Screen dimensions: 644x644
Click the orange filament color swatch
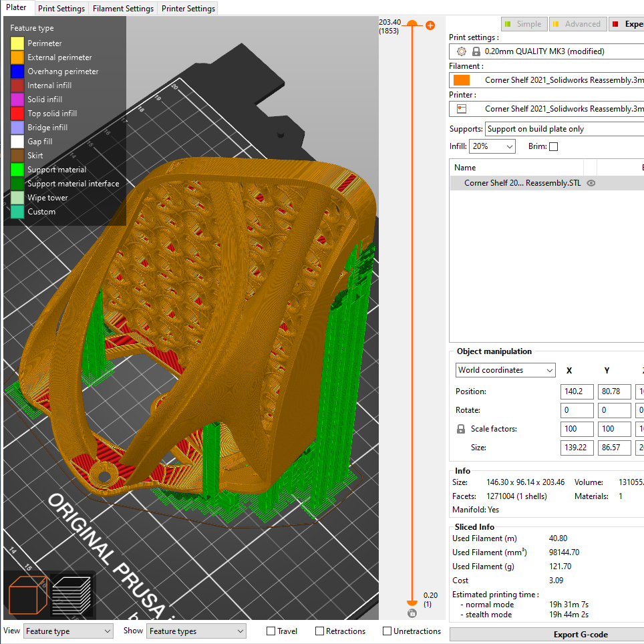coord(461,80)
